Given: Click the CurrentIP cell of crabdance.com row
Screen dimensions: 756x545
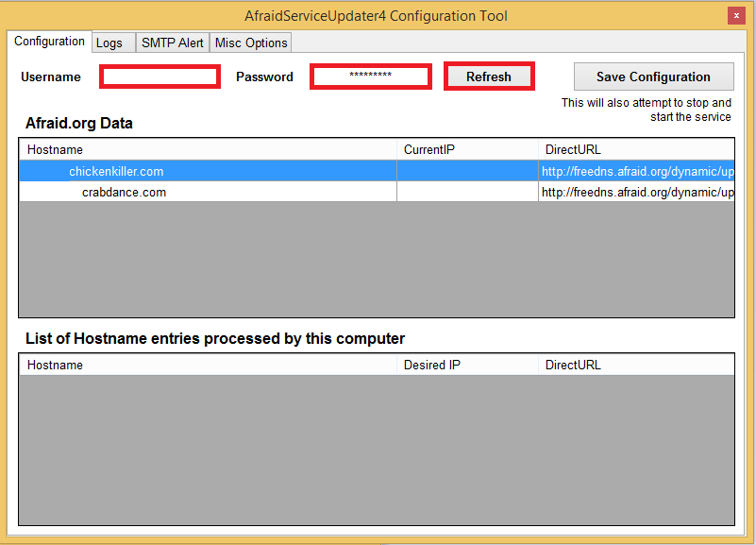Looking at the screenshot, I should tap(467, 192).
